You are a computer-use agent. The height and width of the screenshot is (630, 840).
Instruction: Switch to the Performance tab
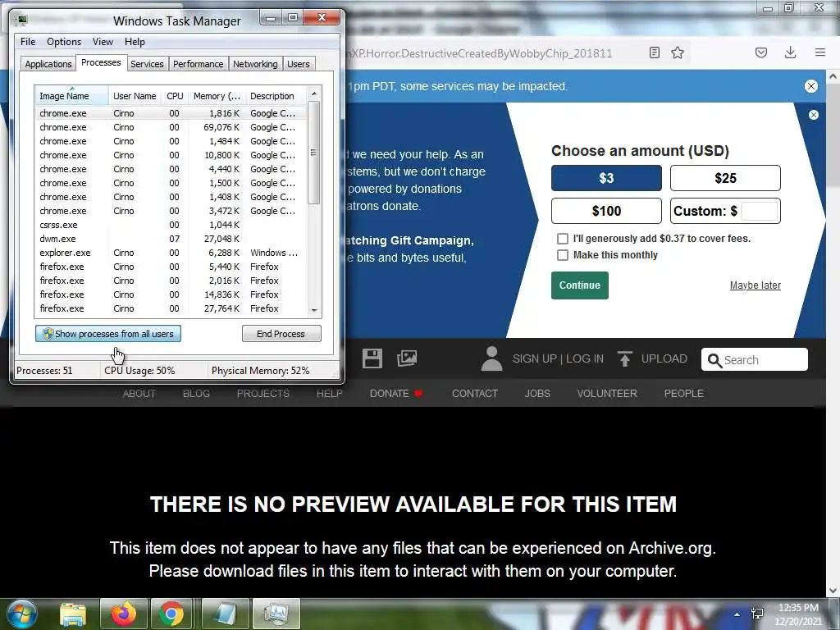[198, 64]
